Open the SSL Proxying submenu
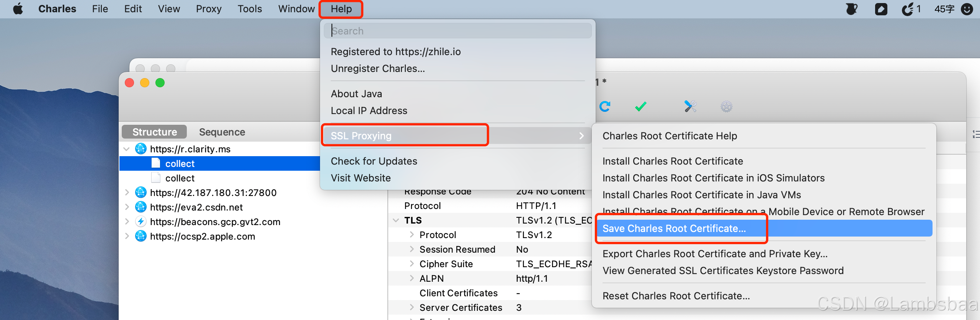980x320 pixels. click(x=457, y=136)
